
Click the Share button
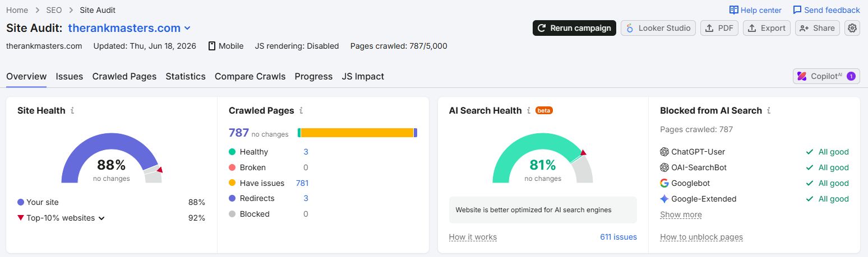click(x=817, y=28)
